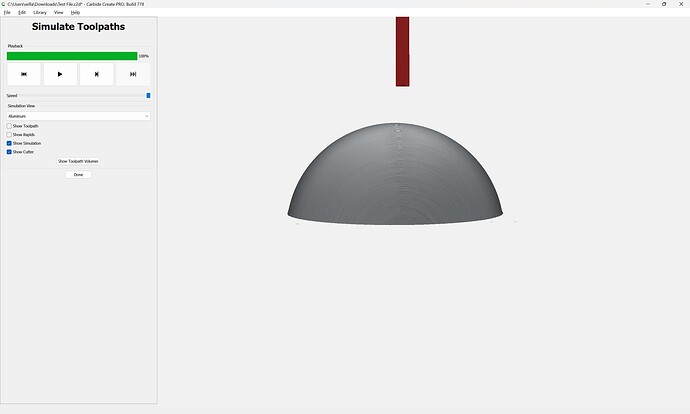
Task: Click the green playback progress bar
Action: coord(72,56)
